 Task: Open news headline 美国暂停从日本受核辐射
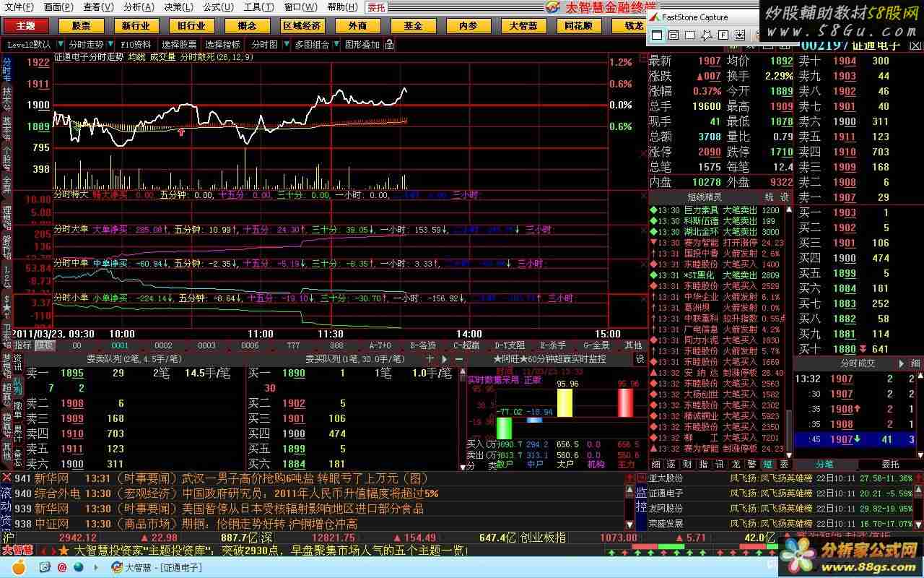[302, 509]
